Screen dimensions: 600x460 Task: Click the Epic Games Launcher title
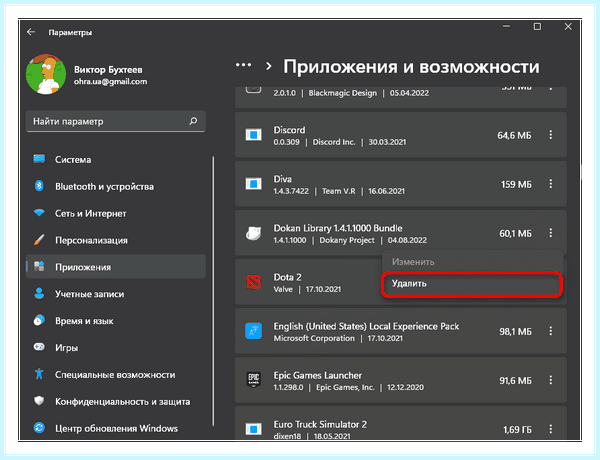(x=318, y=375)
